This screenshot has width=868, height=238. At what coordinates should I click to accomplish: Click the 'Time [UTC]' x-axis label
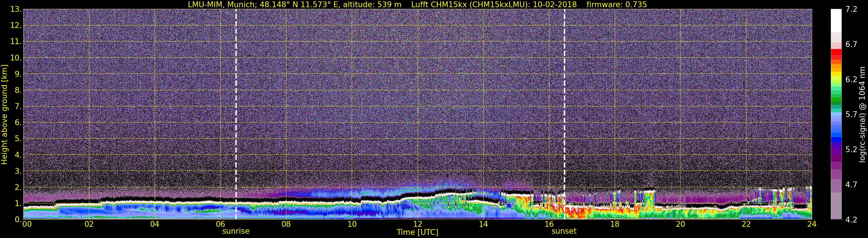(417, 232)
